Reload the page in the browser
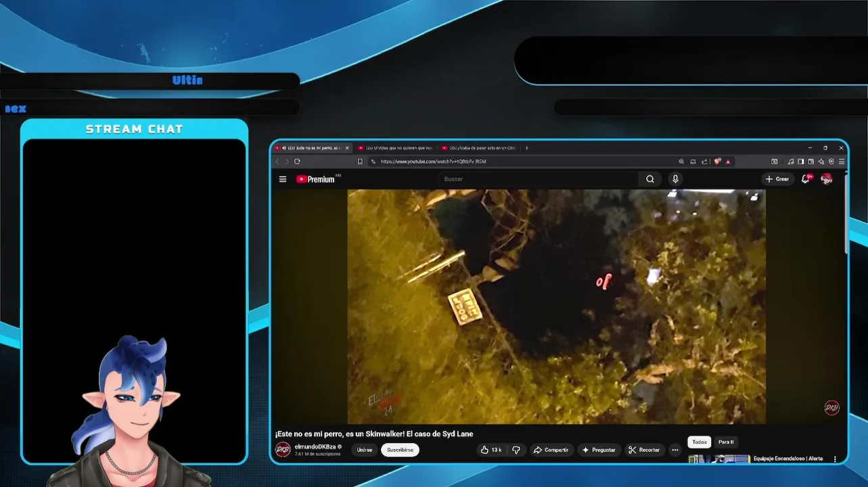This screenshot has height=487, width=868. pyautogui.click(x=297, y=162)
